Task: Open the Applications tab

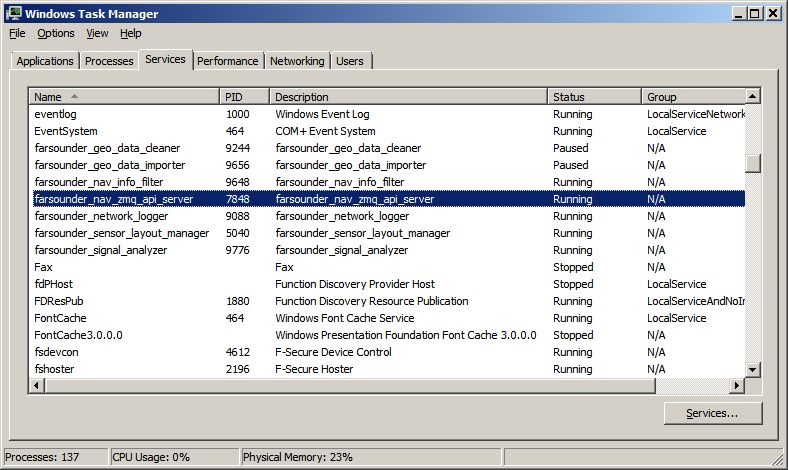Action: (x=45, y=61)
